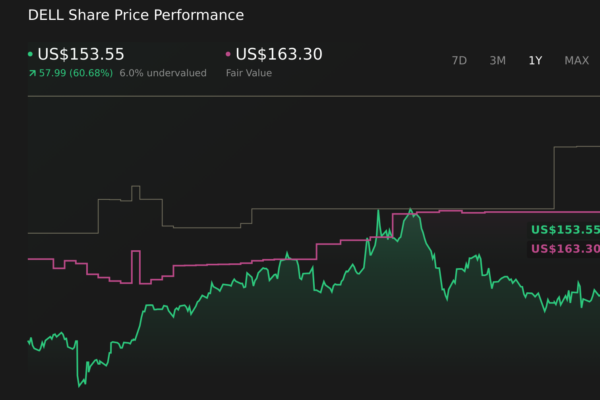Viewport: 600px width, 400px height.
Task: Click the lowest dip of the green price line
Action: [x=78, y=385]
